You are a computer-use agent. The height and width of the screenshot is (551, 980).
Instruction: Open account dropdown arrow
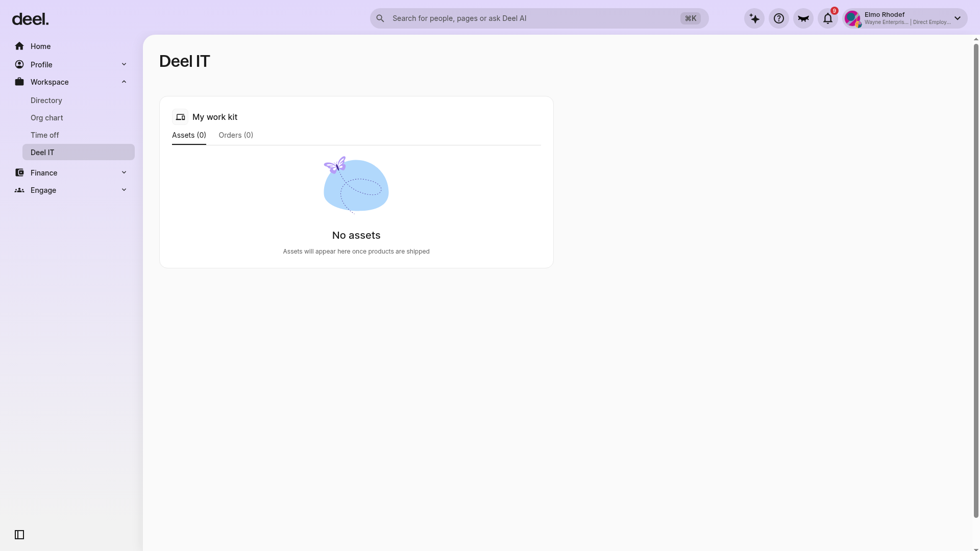point(958,18)
